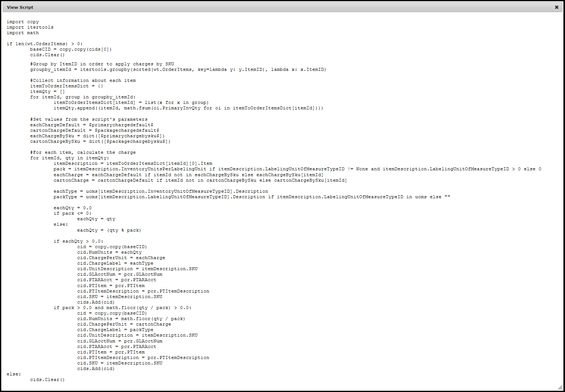Image resolution: width=565 pixels, height=392 pixels.
Task: Click the 'import math' line
Action: [x=23, y=33]
